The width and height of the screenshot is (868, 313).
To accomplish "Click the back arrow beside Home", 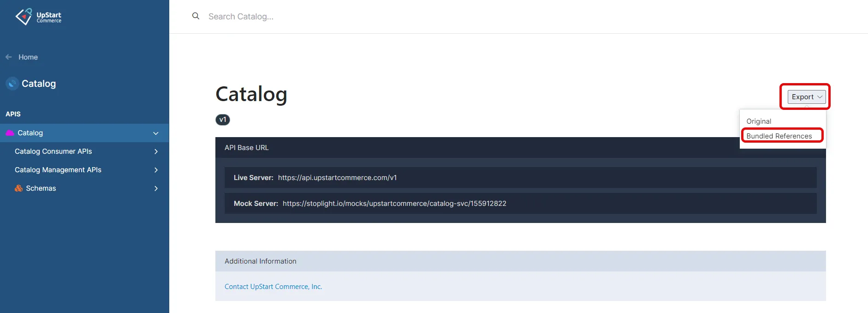I will (x=9, y=57).
